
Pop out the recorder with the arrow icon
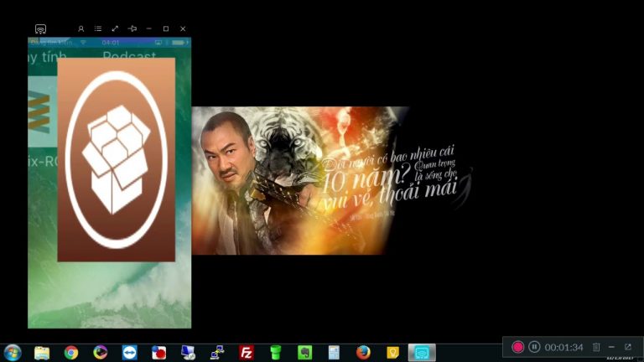628,347
